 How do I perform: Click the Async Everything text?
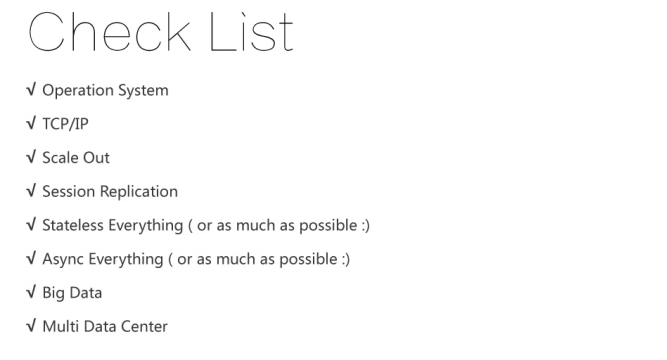click(x=103, y=259)
